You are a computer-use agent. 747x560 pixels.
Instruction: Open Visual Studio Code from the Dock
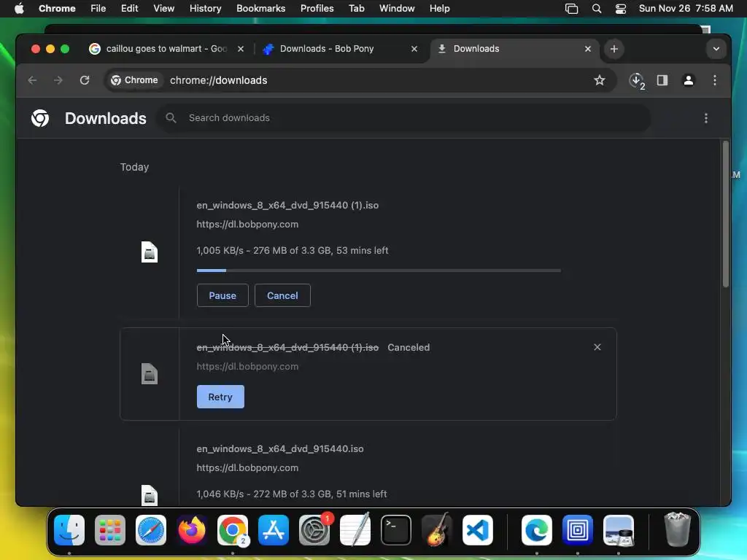pyautogui.click(x=478, y=530)
